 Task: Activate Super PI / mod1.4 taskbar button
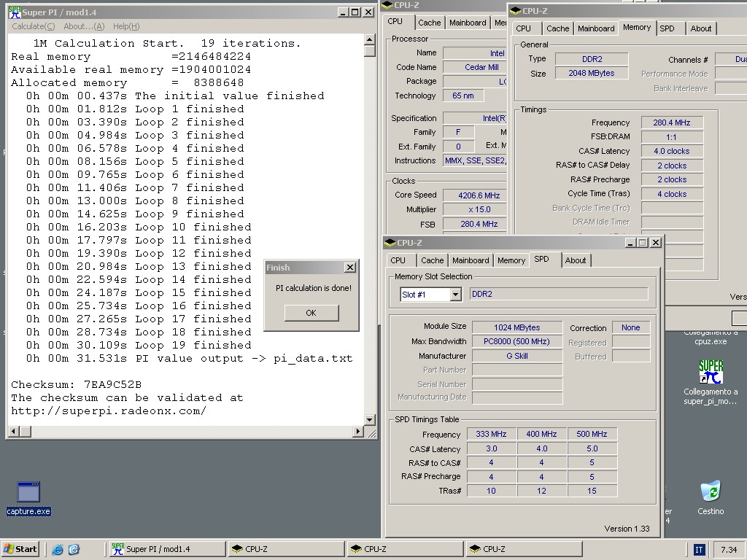(166, 549)
